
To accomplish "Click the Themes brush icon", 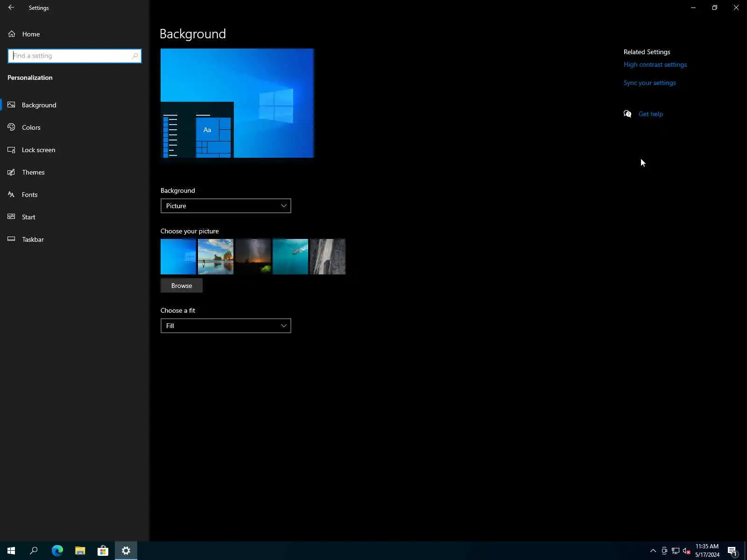I will pyautogui.click(x=11, y=172).
